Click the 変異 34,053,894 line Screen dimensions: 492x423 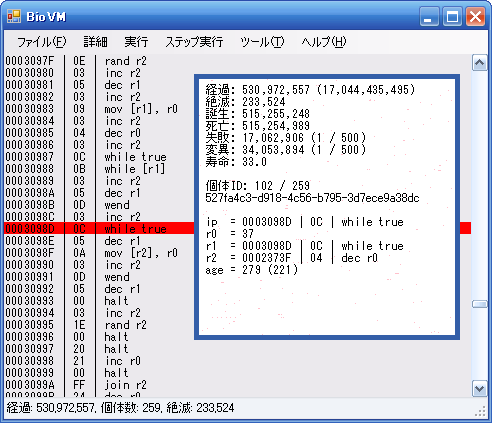[x=286, y=150]
